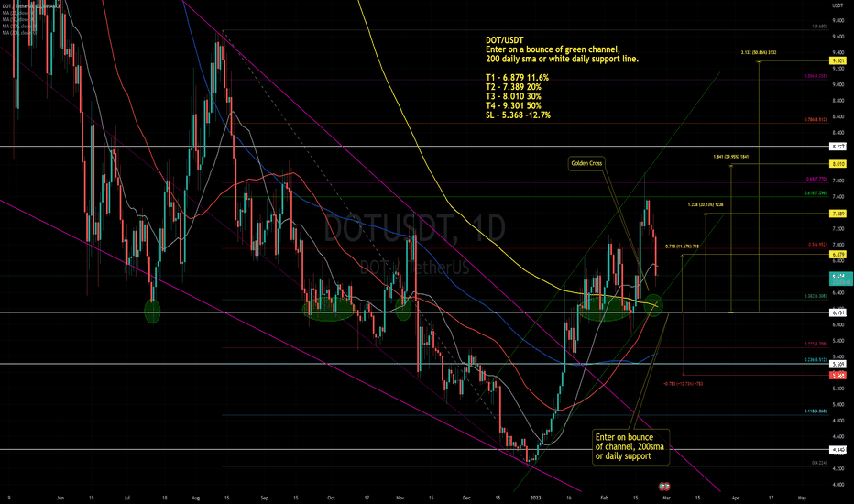
Task: Click the yellow 9.301 price label
Action: [x=838, y=61]
